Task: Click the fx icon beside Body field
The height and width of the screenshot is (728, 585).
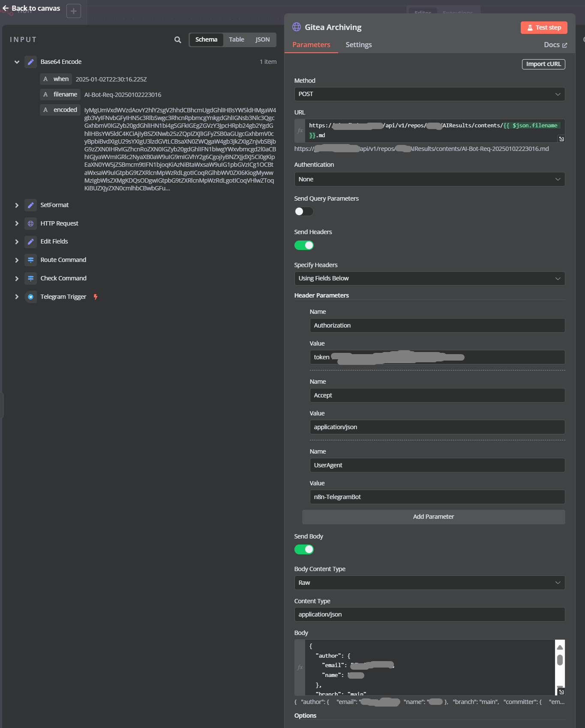Action: tap(300, 667)
